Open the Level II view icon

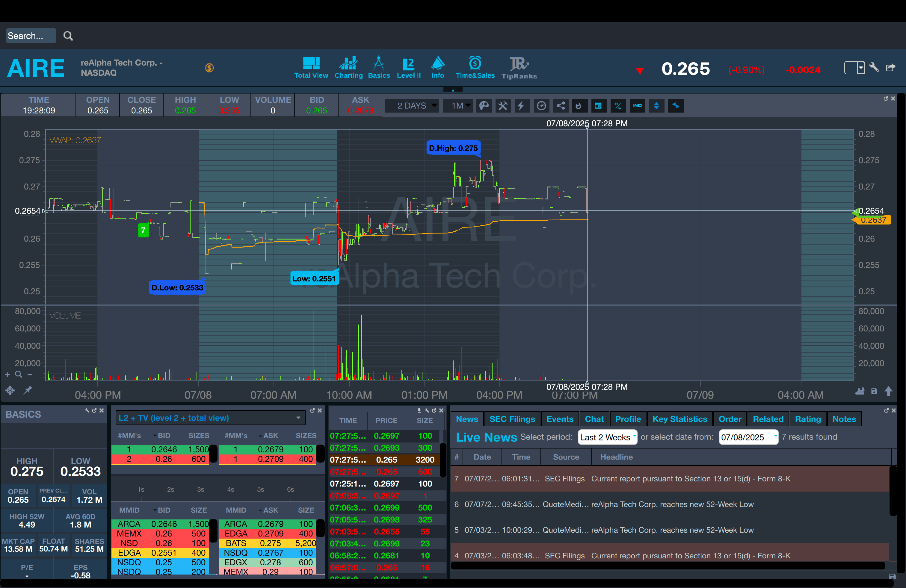click(408, 68)
